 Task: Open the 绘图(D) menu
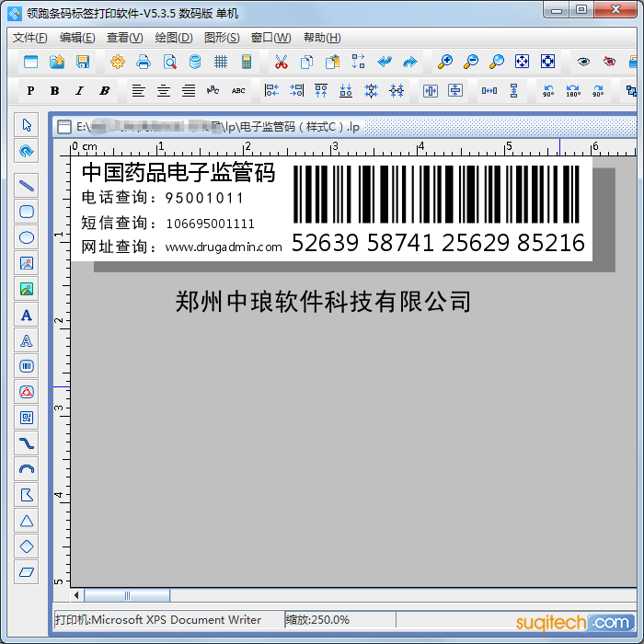coord(174,38)
